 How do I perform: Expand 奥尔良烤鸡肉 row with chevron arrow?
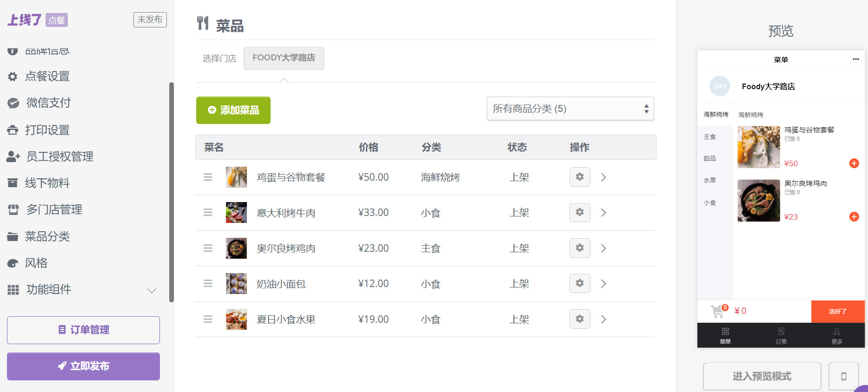603,248
